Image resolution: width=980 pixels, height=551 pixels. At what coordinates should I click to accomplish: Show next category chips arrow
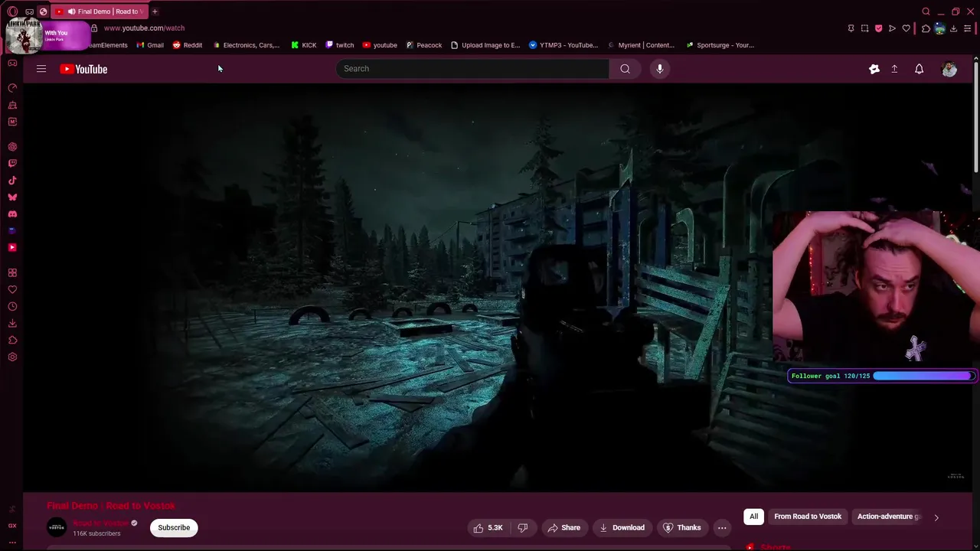[936, 517]
